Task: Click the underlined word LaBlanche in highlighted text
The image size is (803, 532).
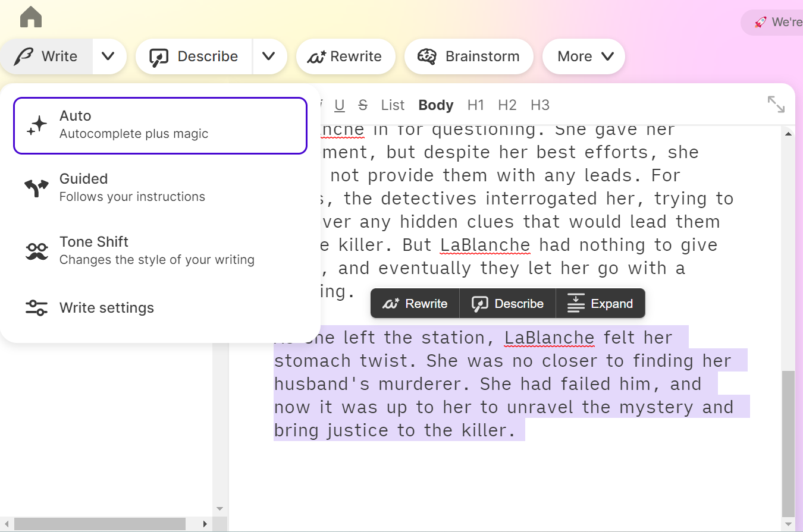Action: click(549, 338)
